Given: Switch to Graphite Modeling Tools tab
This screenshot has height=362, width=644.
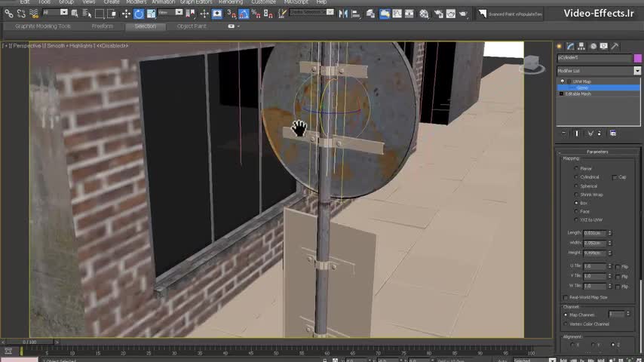Looking at the screenshot, I should 43,26.
